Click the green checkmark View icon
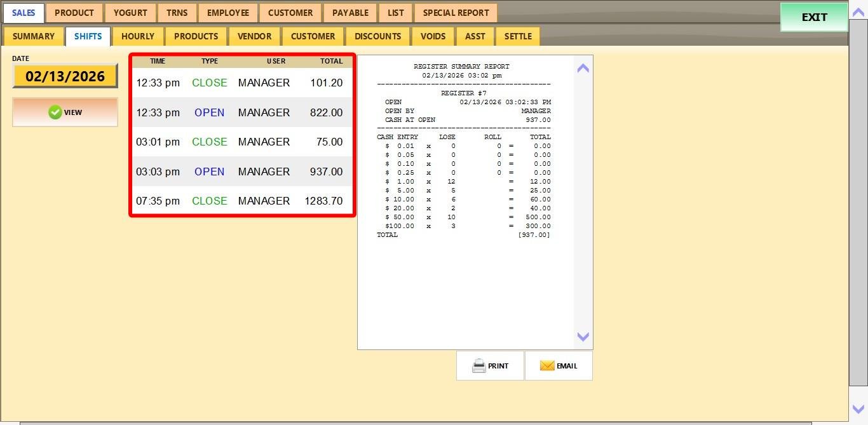 point(55,112)
